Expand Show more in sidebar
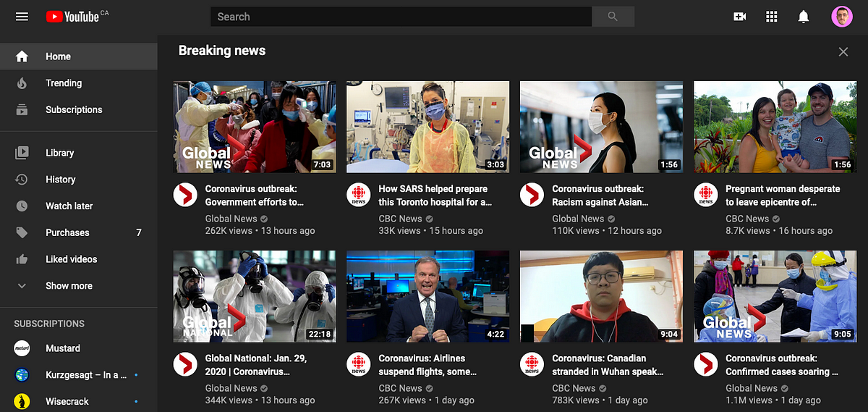This screenshot has width=868, height=412. 69,286
